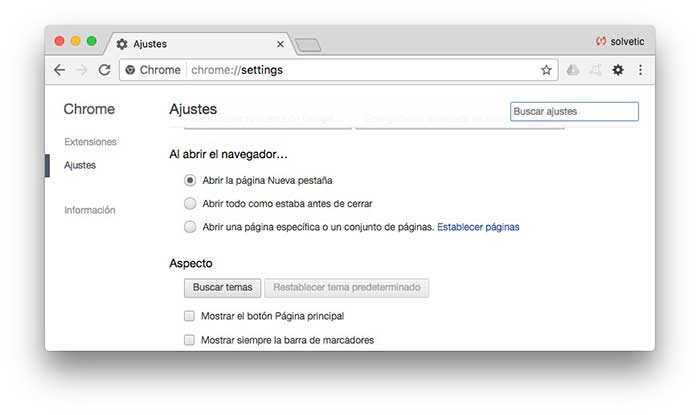Click the Chrome site info icon
Screen dimensions: 700x415
click(130, 70)
